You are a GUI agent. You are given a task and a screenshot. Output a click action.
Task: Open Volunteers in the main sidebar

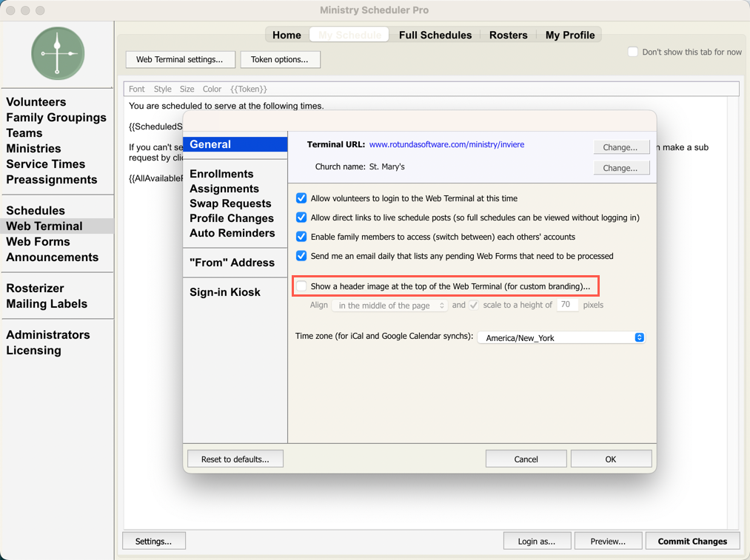click(36, 102)
